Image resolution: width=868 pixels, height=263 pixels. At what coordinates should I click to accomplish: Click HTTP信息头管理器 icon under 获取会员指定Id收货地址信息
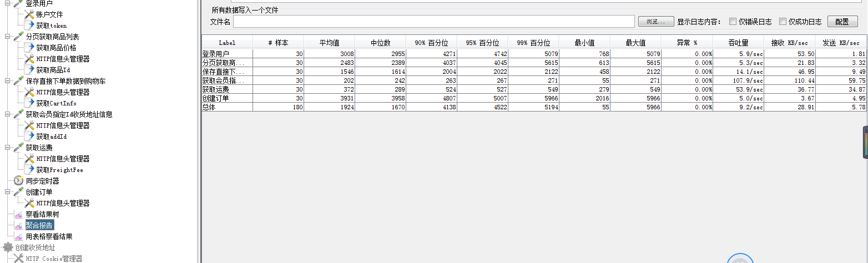[x=29, y=125]
